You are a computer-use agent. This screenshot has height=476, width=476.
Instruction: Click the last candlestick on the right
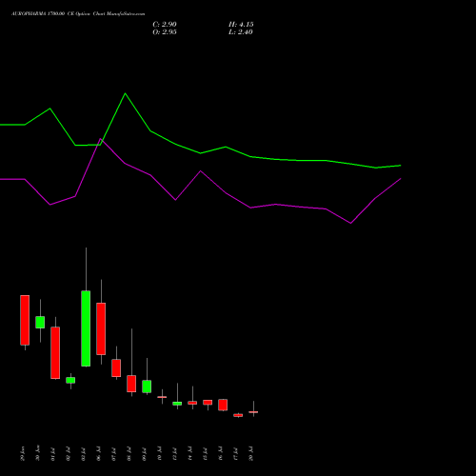coord(253,412)
